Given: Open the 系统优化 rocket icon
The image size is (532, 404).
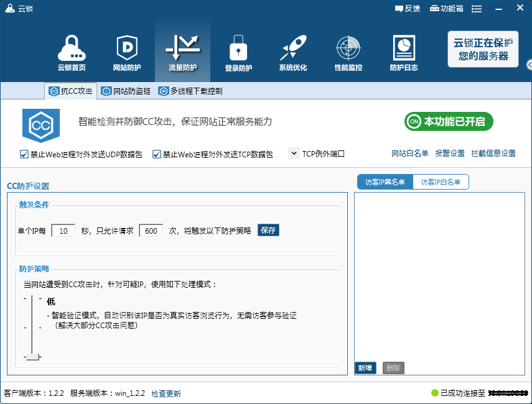Looking at the screenshot, I should (293, 53).
